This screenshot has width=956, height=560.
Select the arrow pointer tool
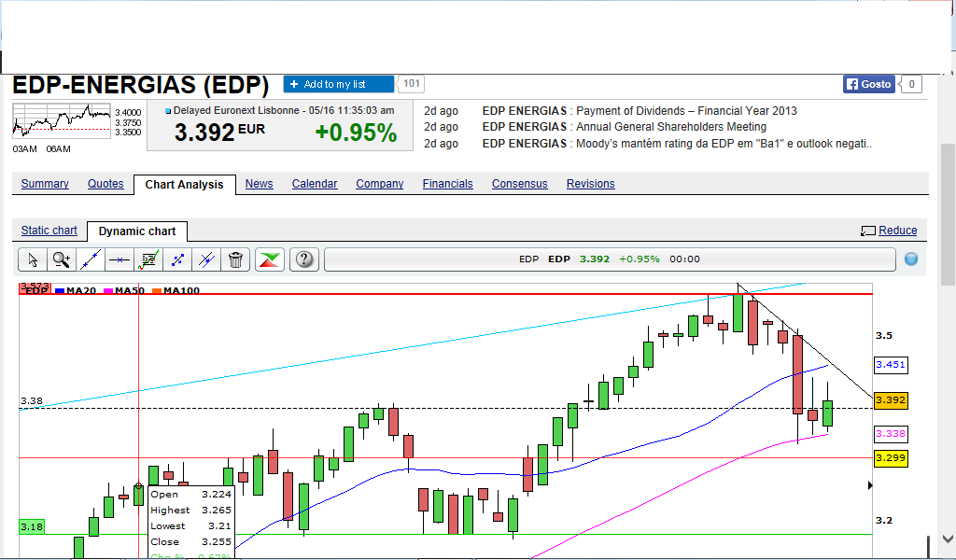(33, 259)
